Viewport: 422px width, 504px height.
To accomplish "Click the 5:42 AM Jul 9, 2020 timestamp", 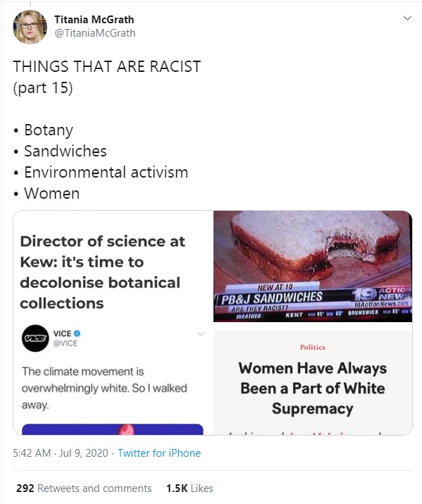I will (61, 453).
